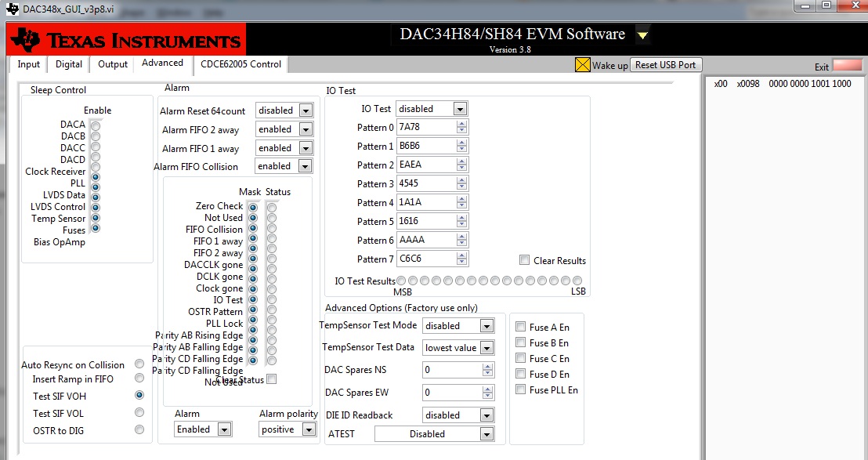Click the Texas Instruments logo
The height and width of the screenshot is (460, 868).
coord(127,39)
